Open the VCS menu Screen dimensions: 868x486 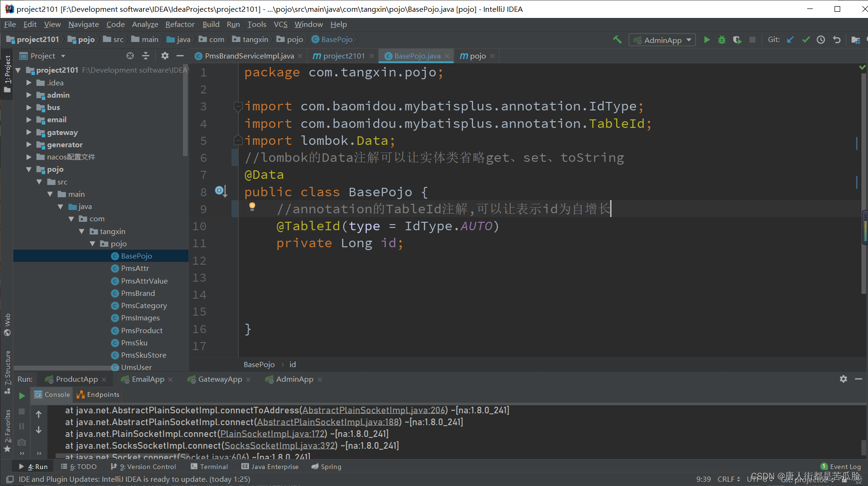[281, 24]
